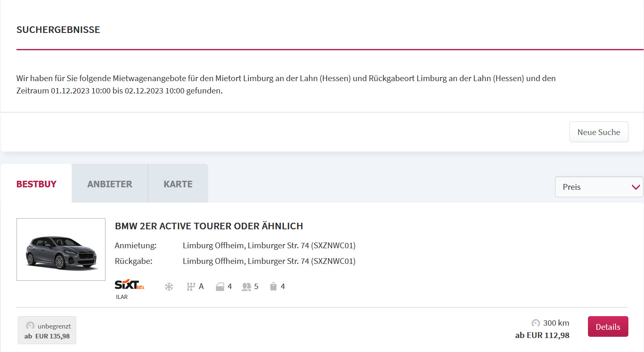
Task: Click the Sixt provider logo
Action: point(129,284)
